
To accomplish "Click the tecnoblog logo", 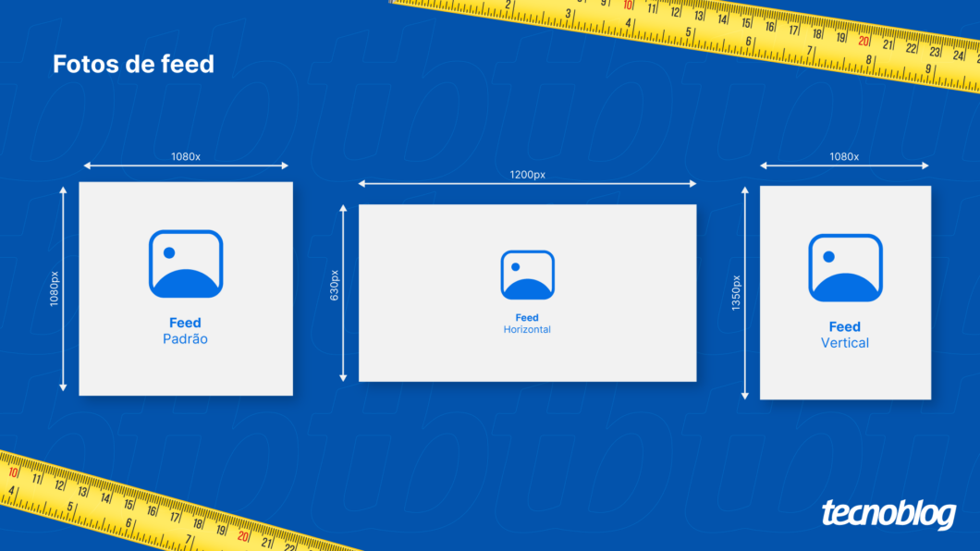I will [888, 514].
